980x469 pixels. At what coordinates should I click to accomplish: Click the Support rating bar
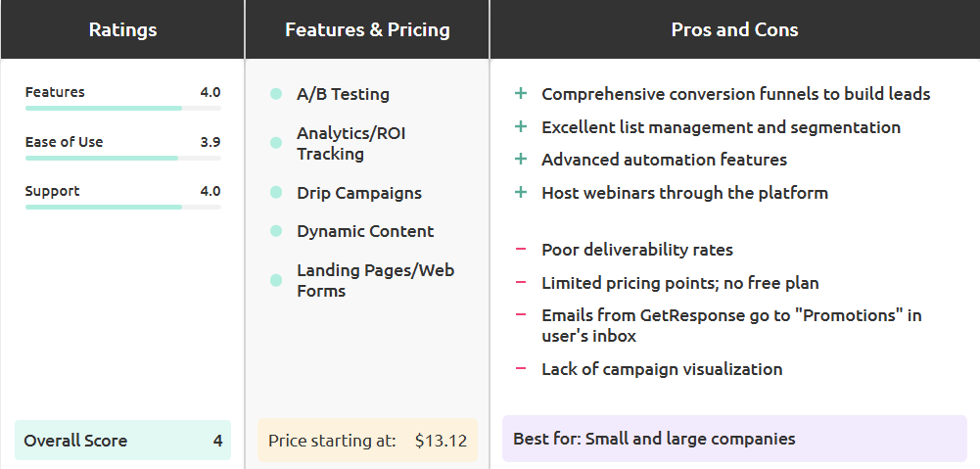click(122, 207)
